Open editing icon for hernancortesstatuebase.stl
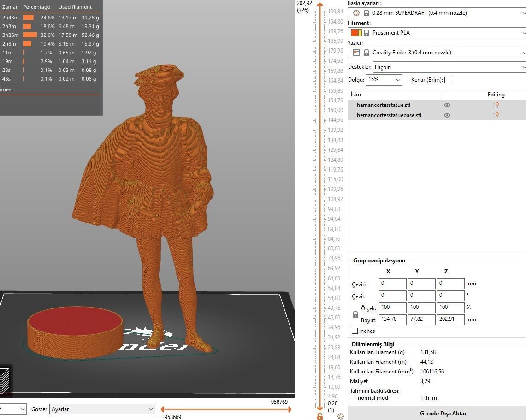The image size is (526, 420). point(496,115)
